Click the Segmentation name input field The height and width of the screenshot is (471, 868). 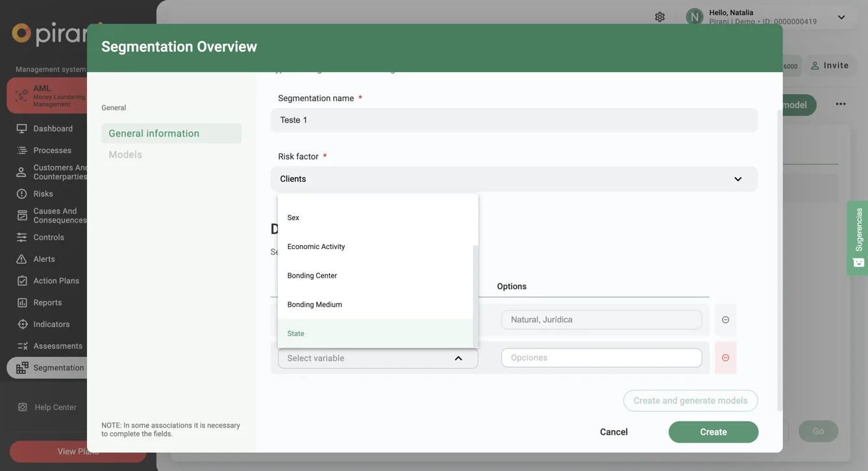coord(514,120)
